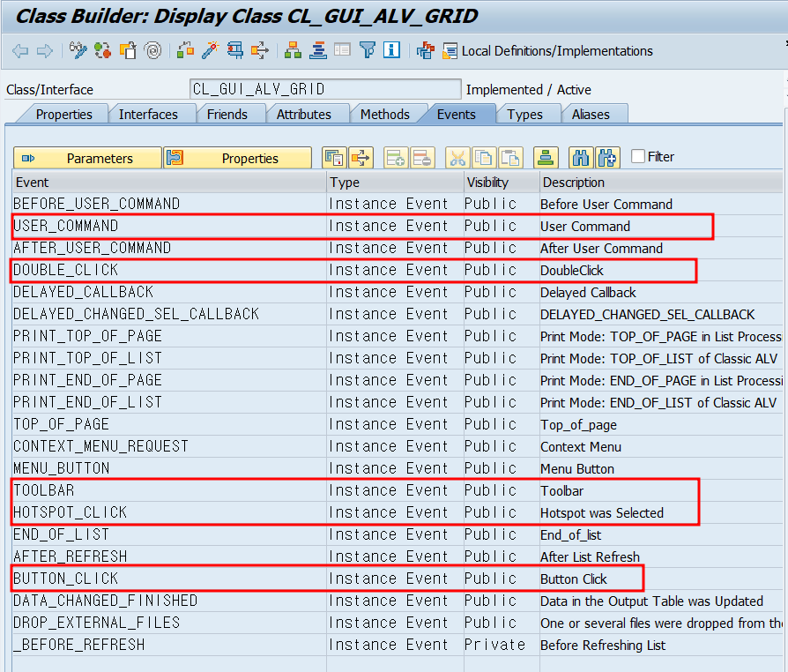This screenshot has height=672, width=788.
Task: Go back with the left arrow icon
Action: pos(20,51)
